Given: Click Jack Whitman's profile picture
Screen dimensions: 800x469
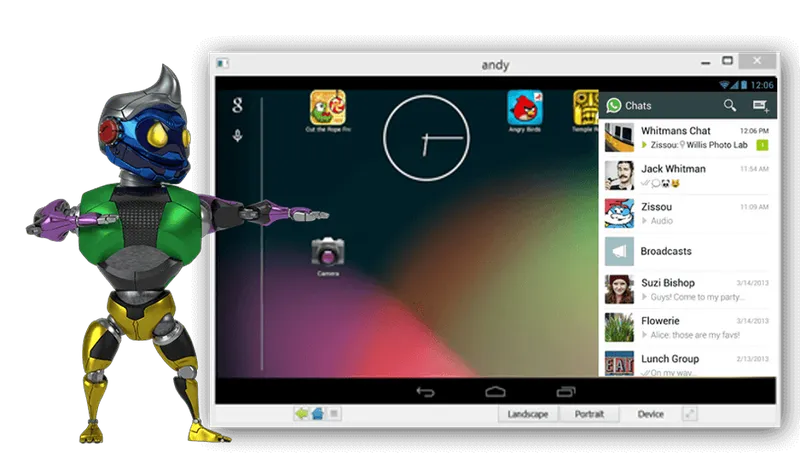Looking at the screenshot, I should coord(619,176).
